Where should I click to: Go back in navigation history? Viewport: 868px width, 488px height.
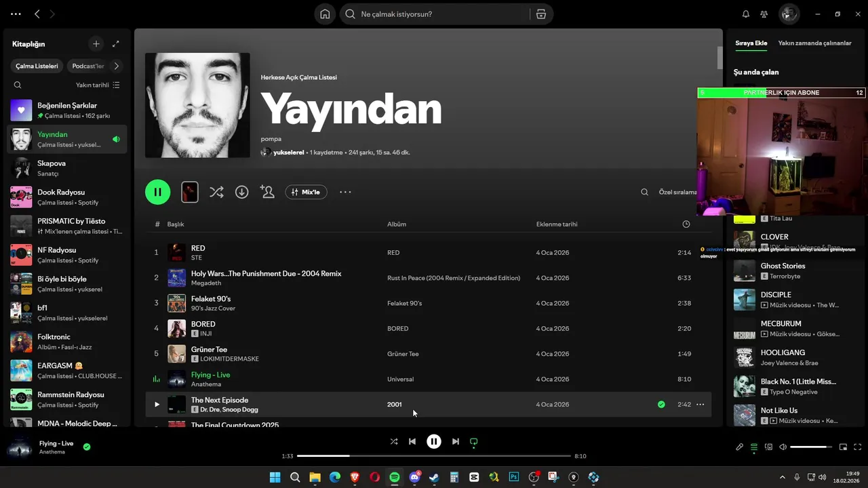(x=37, y=14)
